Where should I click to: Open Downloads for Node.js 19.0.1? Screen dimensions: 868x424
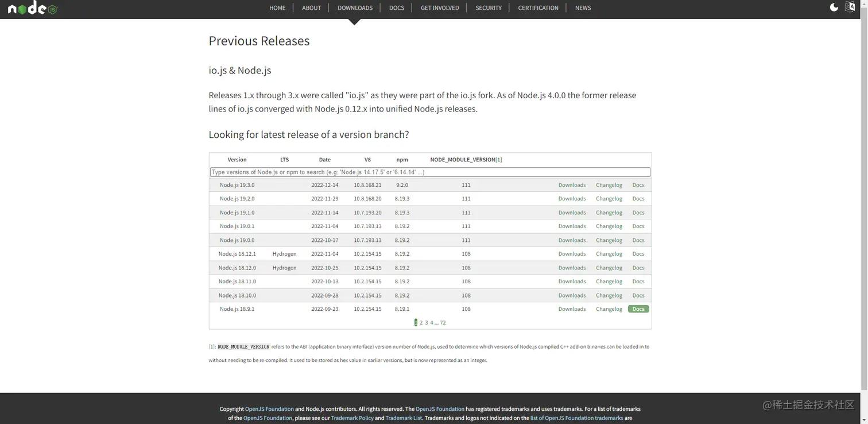click(572, 226)
